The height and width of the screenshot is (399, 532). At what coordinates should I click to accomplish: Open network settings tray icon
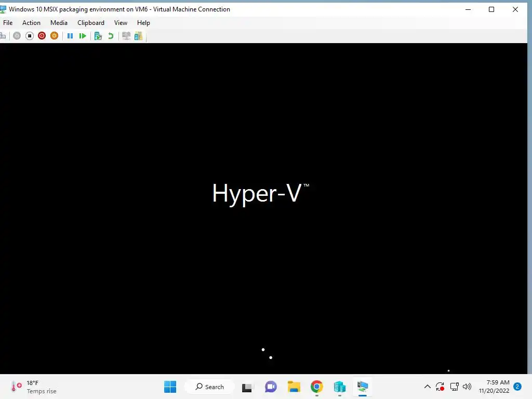click(454, 387)
